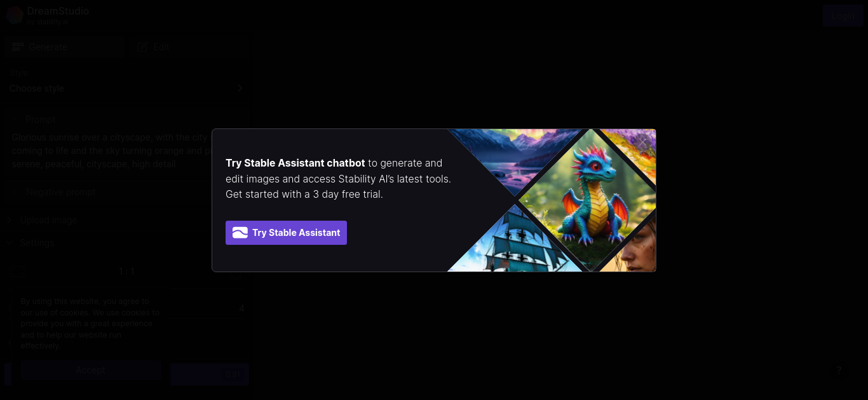868x400 pixels.
Task: Close the Stable Assistant promo popup
Action: [x=642, y=142]
